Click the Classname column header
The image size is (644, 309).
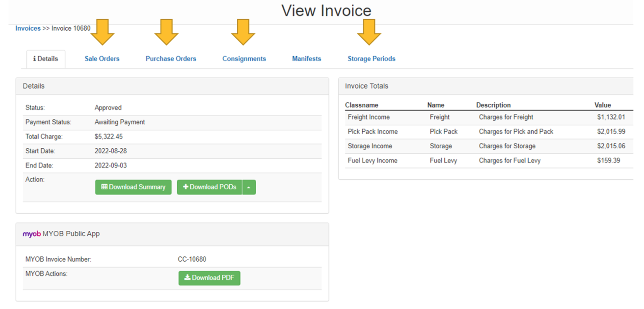click(x=361, y=105)
